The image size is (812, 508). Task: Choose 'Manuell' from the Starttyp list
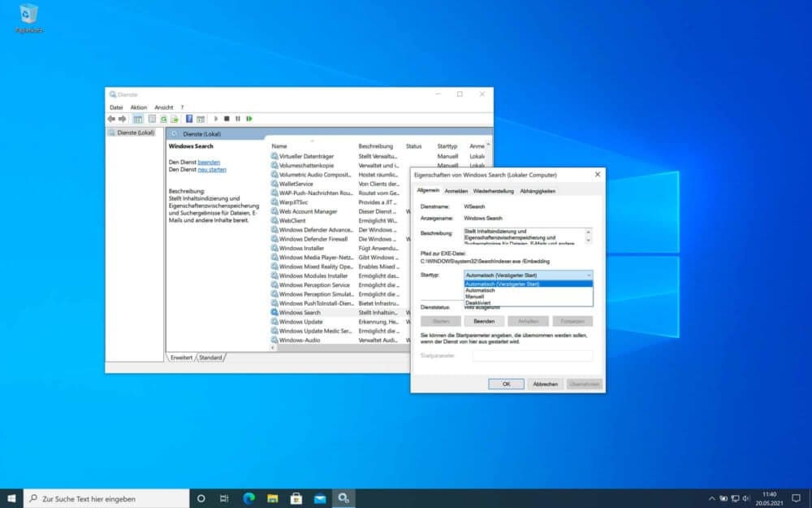(x=529, y=297)
